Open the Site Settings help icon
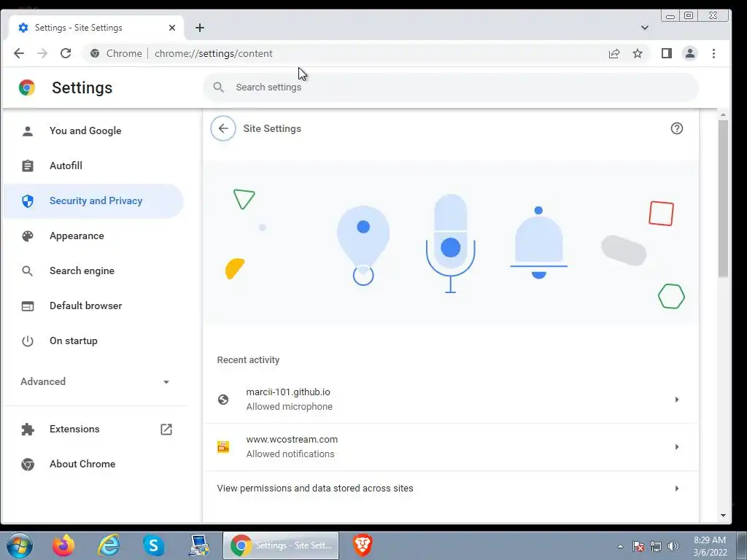Screen dimensions: 747x560 coord(676,128)
